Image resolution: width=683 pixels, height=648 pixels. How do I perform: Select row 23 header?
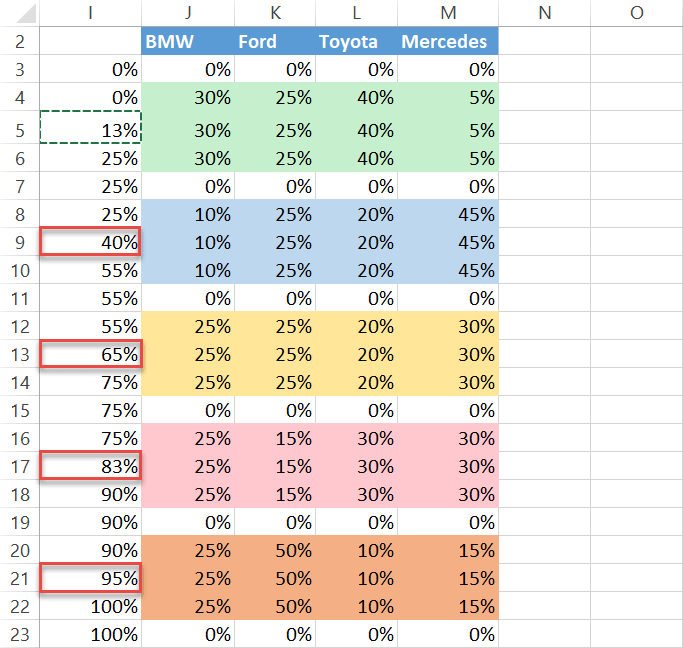pyautogui.click(x=20, y=634)
